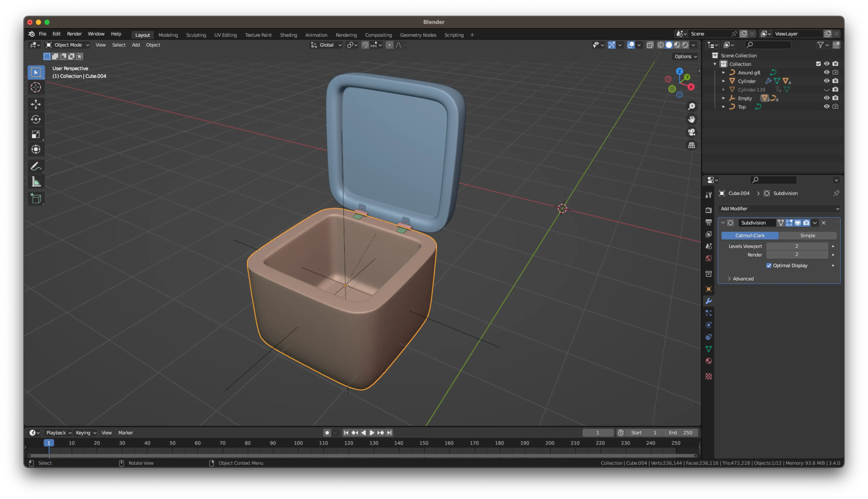Open the Object properties tab
Image resolution: width=868 pixels, height=499 pixels.
(708, 289)
